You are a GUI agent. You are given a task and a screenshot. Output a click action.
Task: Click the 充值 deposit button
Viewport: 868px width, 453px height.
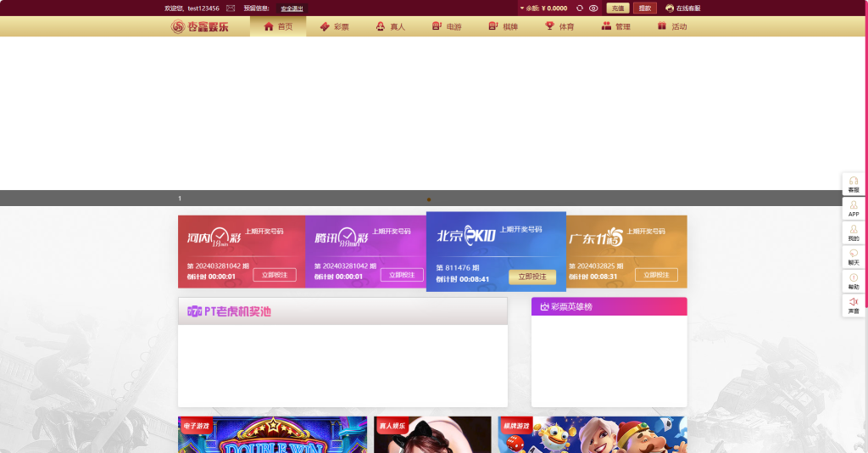[x=617, y=8]
